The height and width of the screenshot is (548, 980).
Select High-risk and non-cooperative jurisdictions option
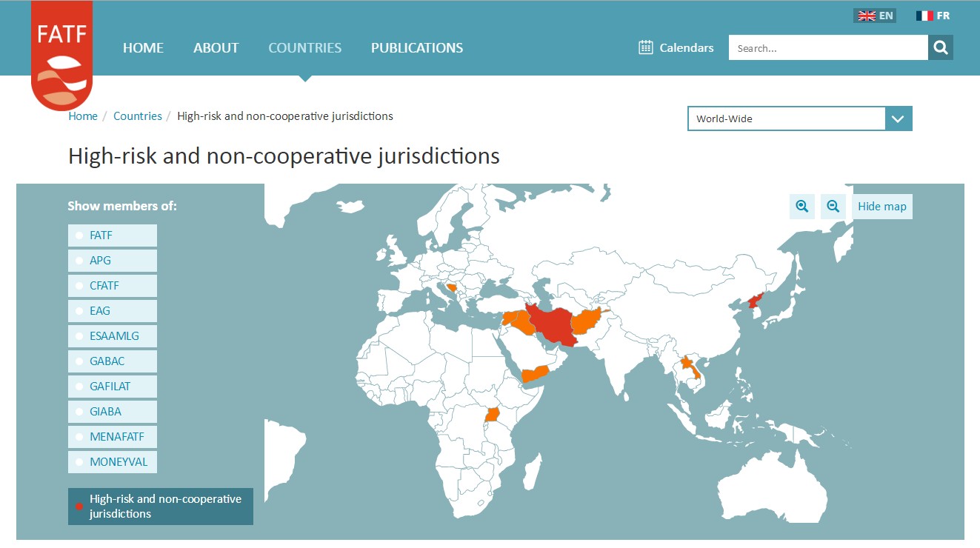click(161, 507)
